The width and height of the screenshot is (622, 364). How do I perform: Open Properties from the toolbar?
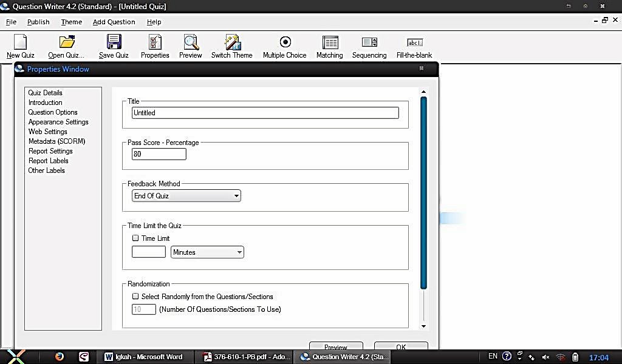[155, 42]
